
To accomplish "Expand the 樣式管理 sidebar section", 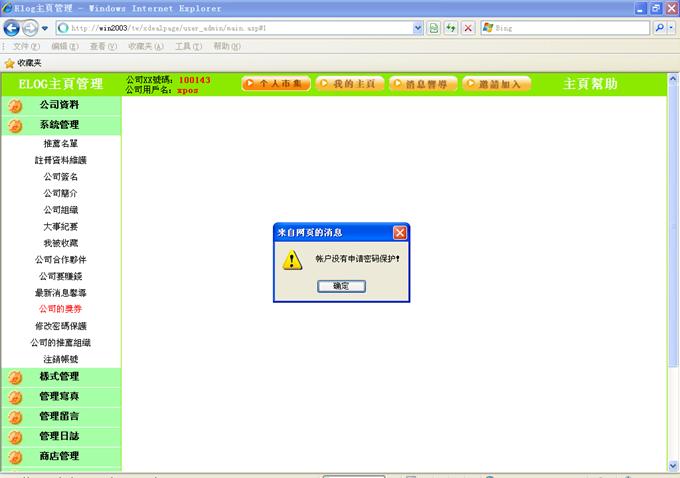I will click(x=59, y=376).
